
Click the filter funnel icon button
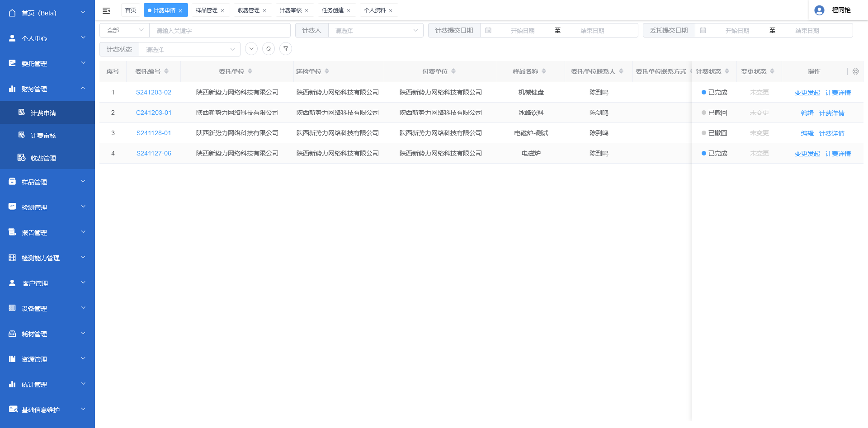[x=286, y=49]
